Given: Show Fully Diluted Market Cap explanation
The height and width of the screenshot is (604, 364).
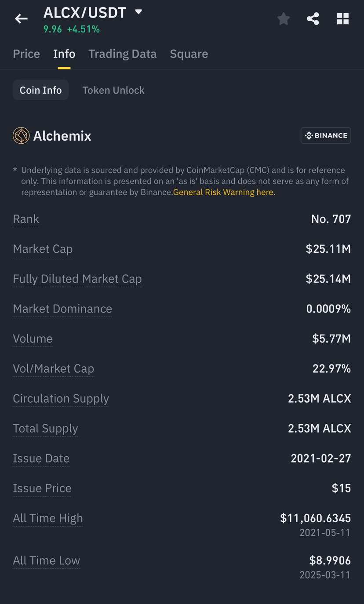Looking at the screenshot, I should click(77, 279).
